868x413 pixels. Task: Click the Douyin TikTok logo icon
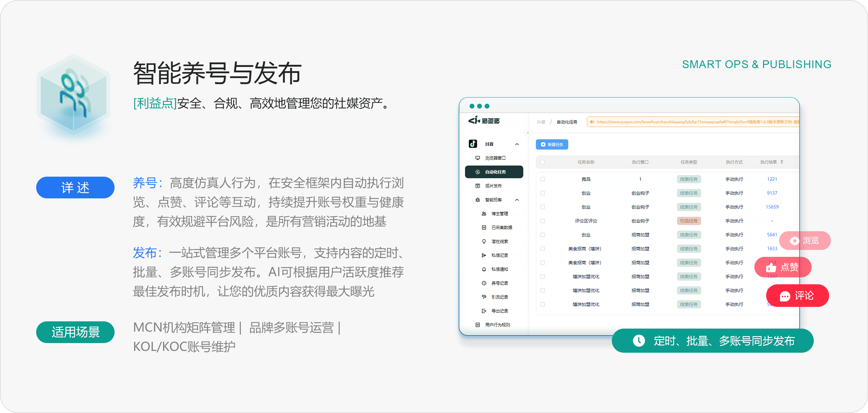coord(473,144)
